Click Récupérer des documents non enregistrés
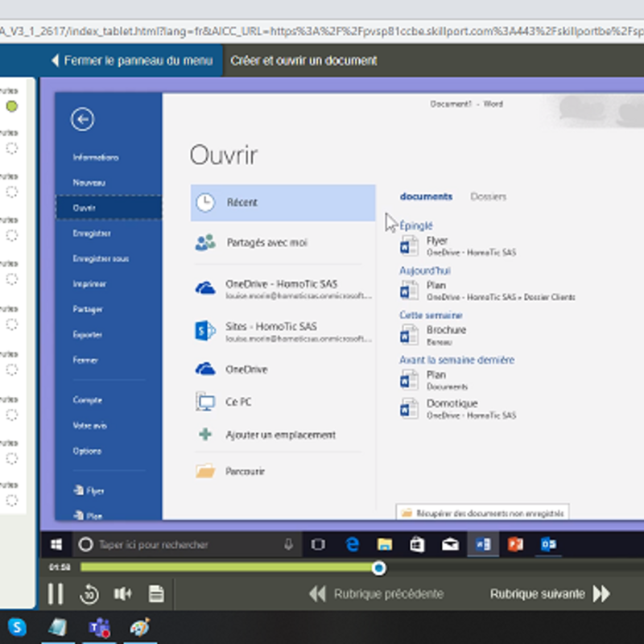The height and width of the screenshot is (644, 644). pos(482,513)
